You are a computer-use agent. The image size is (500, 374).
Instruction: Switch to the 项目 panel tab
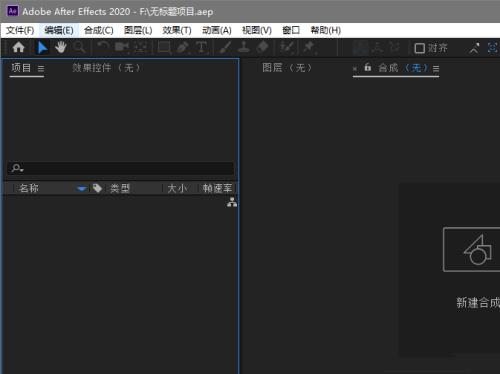point(21,68)
